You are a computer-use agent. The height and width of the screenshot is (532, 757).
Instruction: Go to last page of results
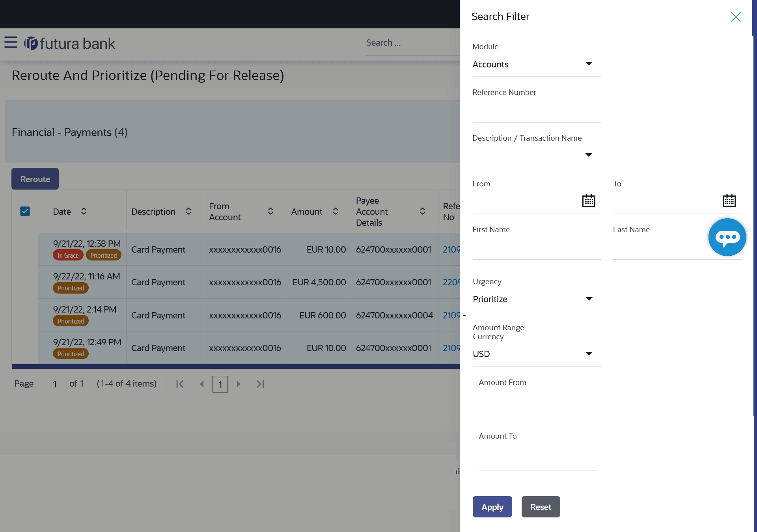(260, 384)
